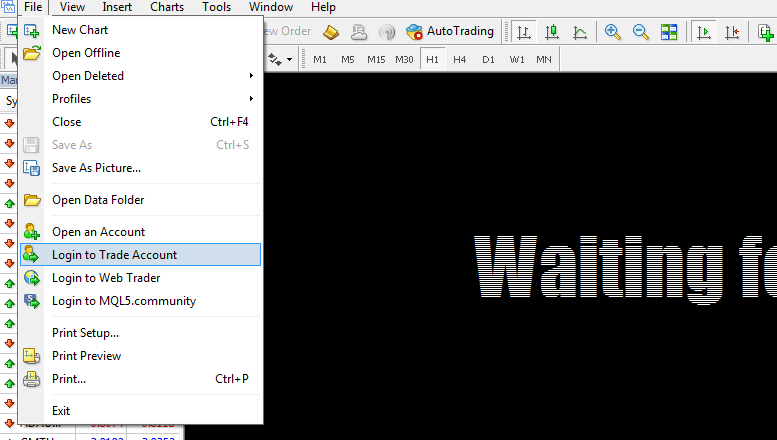Open MetaEditor with the yellow book icon
Image resolution: width=777 pixels, height=440 pixels.
click(x=331, y=32)
